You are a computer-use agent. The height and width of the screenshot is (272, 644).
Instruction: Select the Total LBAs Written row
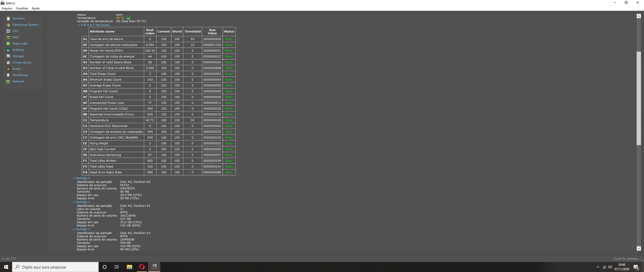click(x=158, y=161)
